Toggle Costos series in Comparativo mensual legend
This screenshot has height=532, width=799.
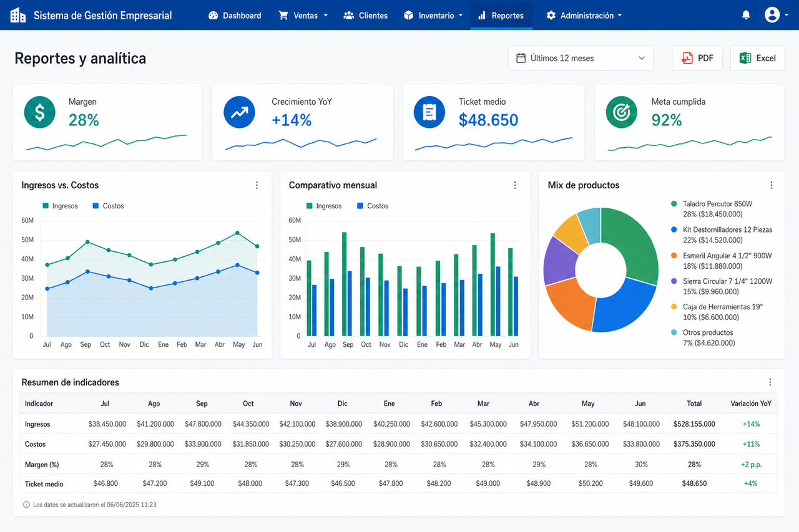[373, 206]
